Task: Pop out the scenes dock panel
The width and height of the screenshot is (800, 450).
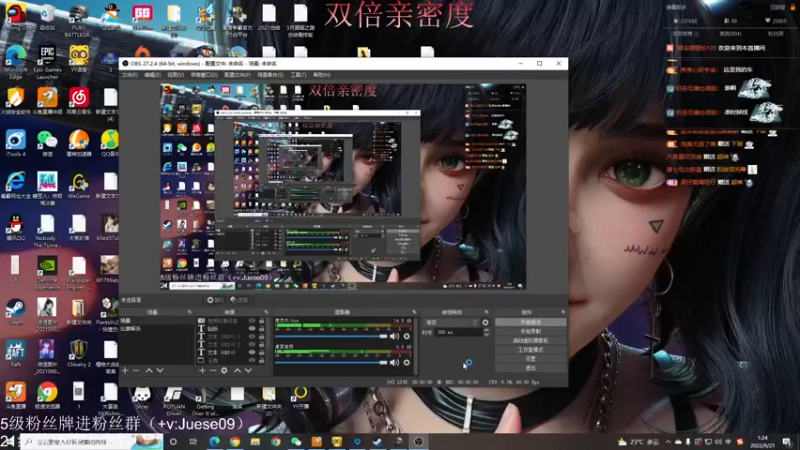Action: (x=190, y=312)
